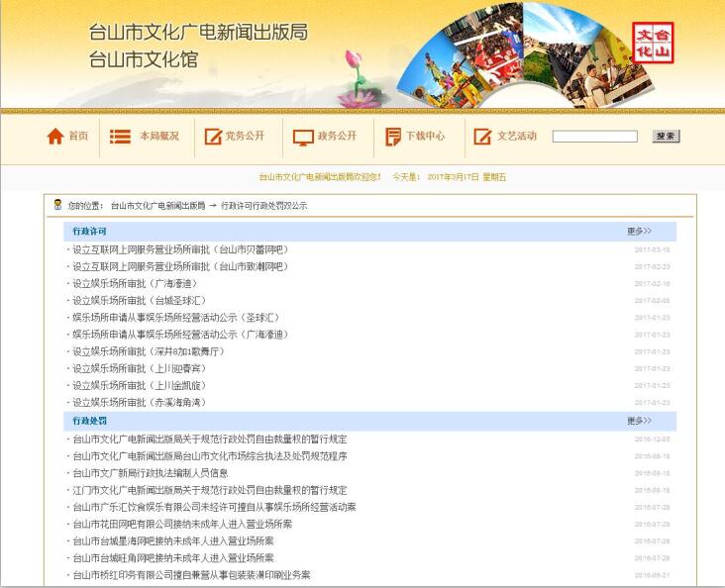The width and height of the screenshot is (725, 588).
Task: Expand 更多 in the 行政许可 section
Action: pos(639,232)
